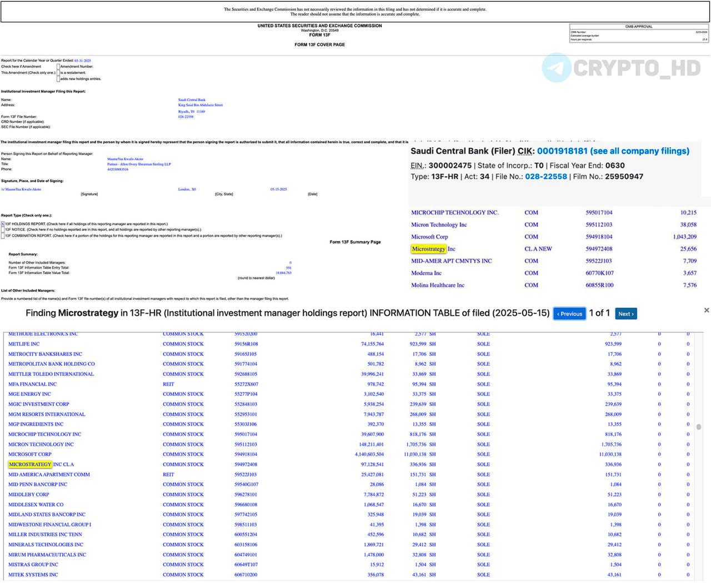Click the London, X0 signing city
Screen dimensions: 711x588
187,190
